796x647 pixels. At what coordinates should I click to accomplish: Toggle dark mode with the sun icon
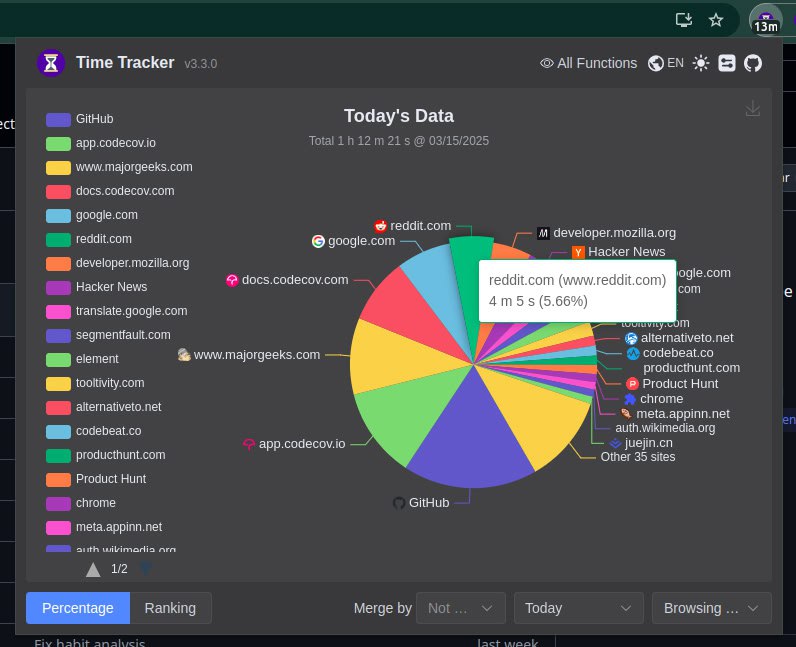pyautogui.click(x=701, y=63)
